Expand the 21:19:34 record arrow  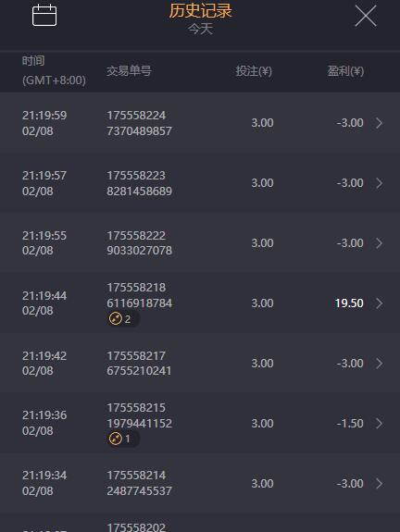point(380,484)
